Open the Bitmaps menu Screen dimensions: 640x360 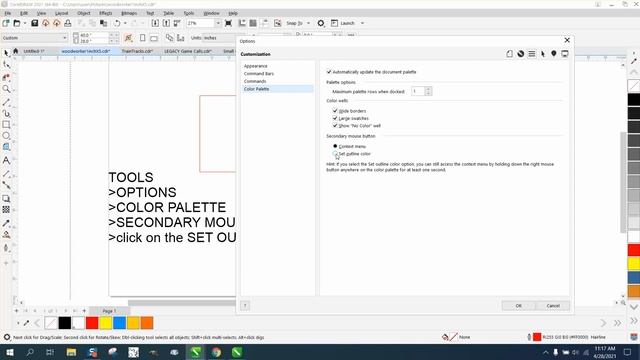pyautogui.click(x=129, y=13)
